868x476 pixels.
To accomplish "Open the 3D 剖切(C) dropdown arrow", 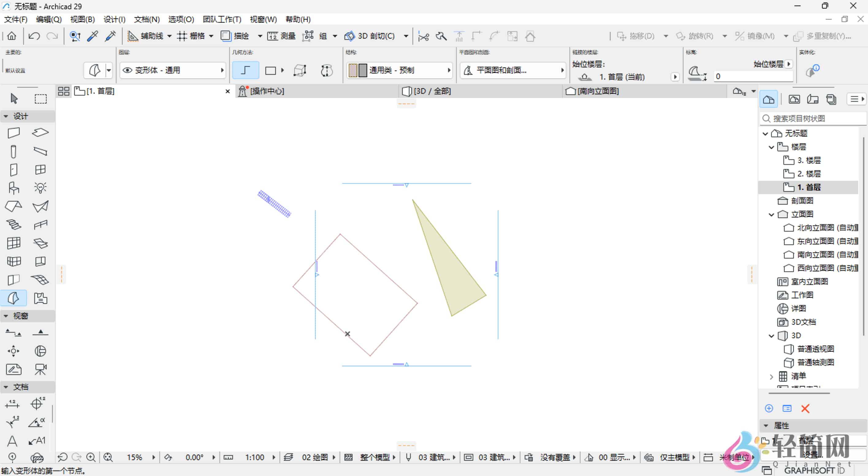I will (x=406, y=36).
